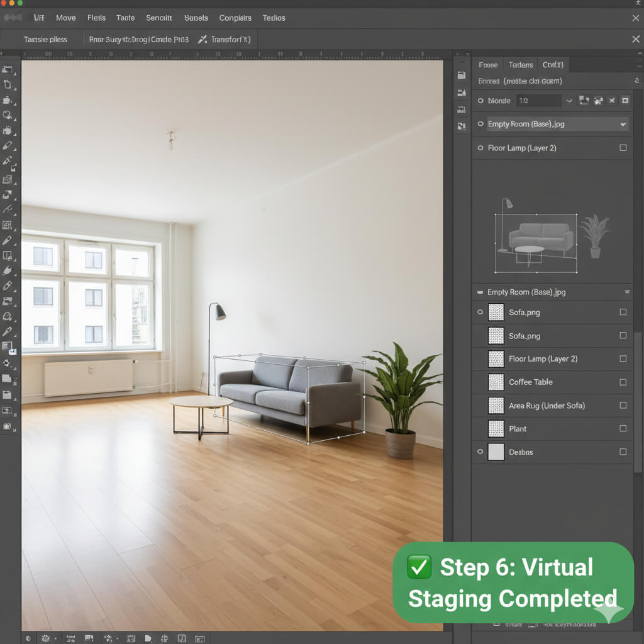644x644 pixels.
Task: Open the blend mode dropdown arrow
Action: (569, 101)
